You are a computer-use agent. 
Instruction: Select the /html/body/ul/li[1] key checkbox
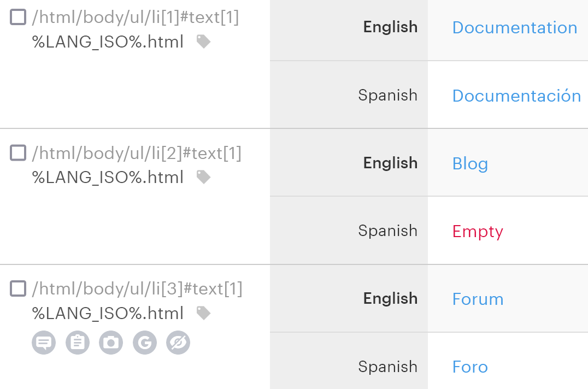pos(18,17)
